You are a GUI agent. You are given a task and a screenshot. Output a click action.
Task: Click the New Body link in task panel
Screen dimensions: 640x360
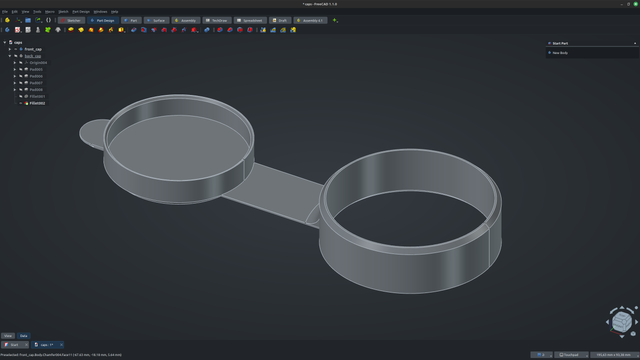[x=560, y=53]
